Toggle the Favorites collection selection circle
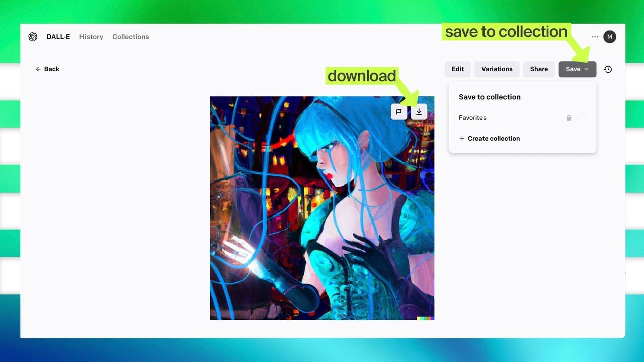 [x=582, y=118]
